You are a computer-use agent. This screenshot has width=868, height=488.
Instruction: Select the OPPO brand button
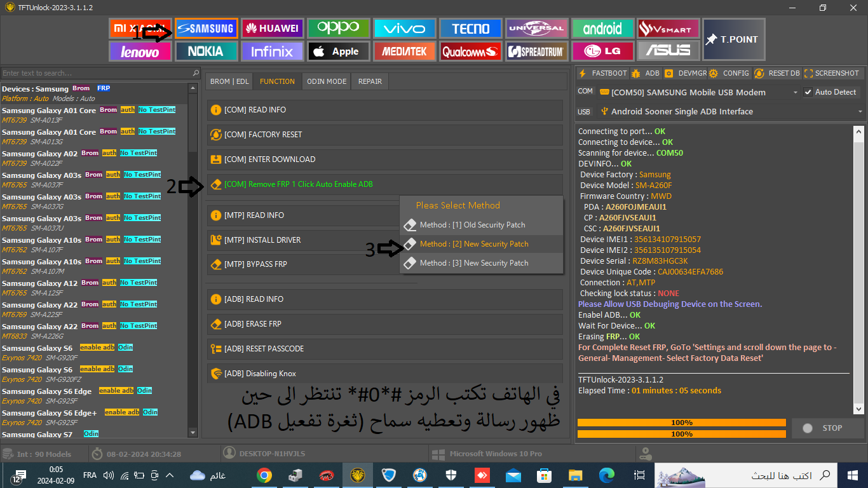pyautogui.click(x=338, y=29)
